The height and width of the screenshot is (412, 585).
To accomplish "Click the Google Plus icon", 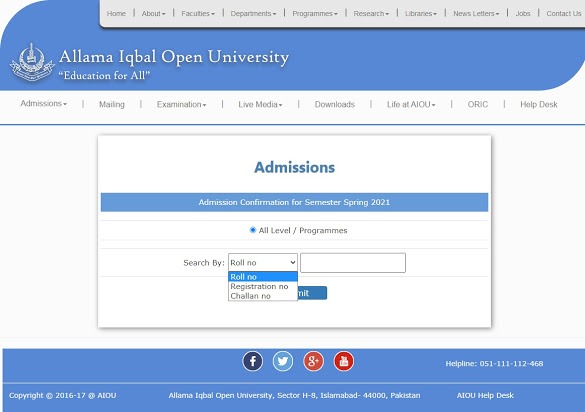I will (x=313, y=361).
